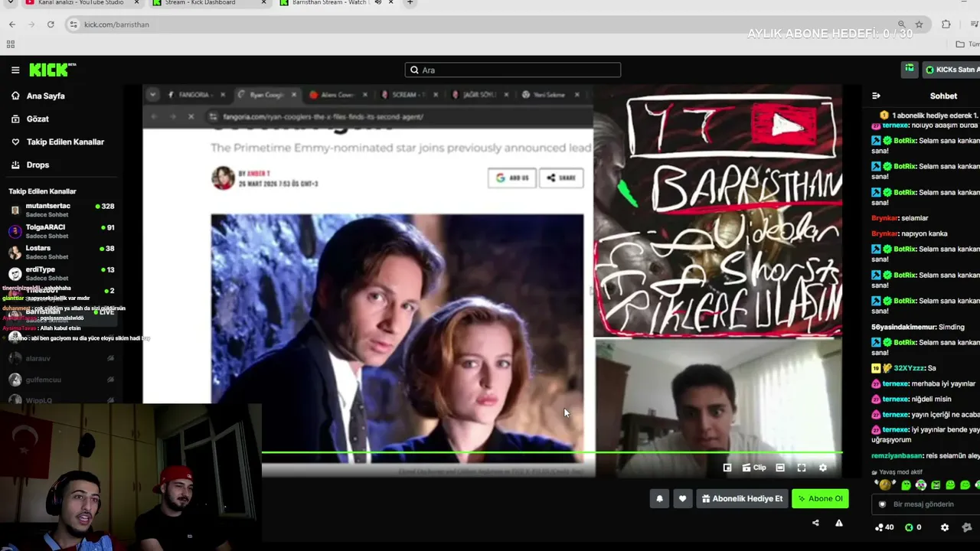The height and width of the screenshot is (551, 980).
Task: Pick the green-faced emote with pink eyes
Action: click(x=921, y=485)
